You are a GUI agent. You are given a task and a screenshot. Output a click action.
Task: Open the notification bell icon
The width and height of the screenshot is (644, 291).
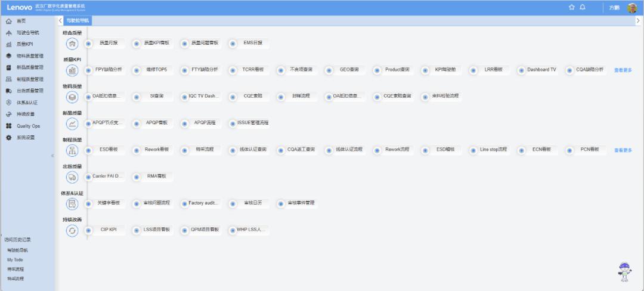tap(583, 7)
